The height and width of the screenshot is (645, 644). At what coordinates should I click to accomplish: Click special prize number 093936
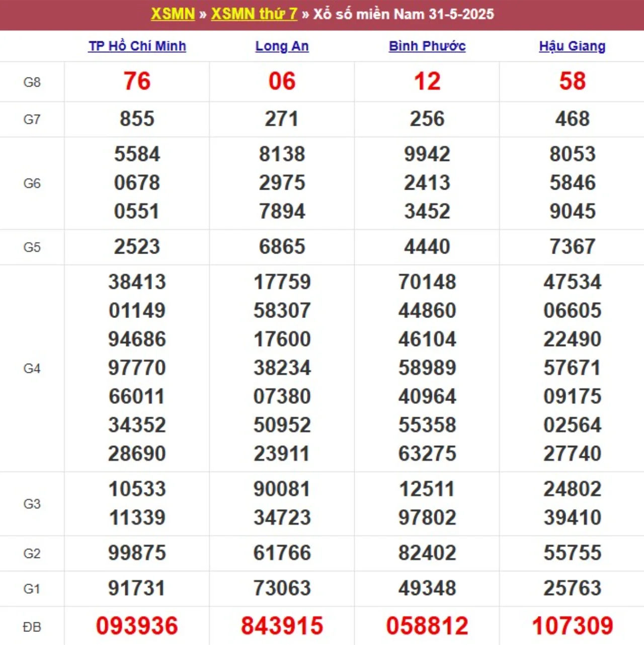click(137, 626)
